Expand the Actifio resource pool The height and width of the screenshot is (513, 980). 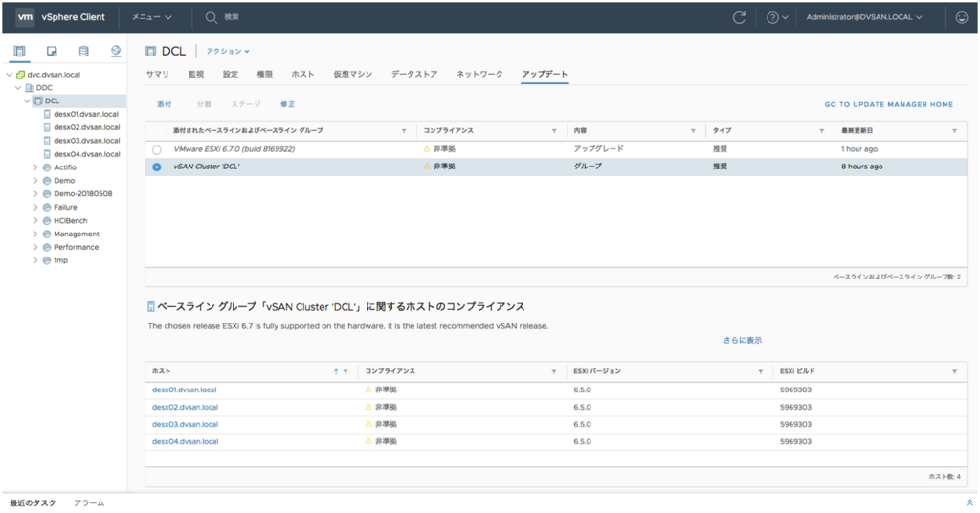coord(35,167)
